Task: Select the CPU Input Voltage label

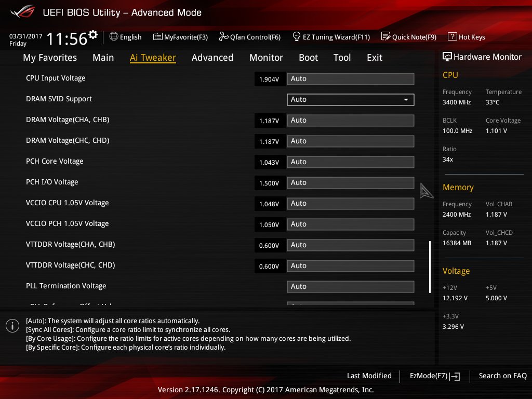Action: (56, 78)
